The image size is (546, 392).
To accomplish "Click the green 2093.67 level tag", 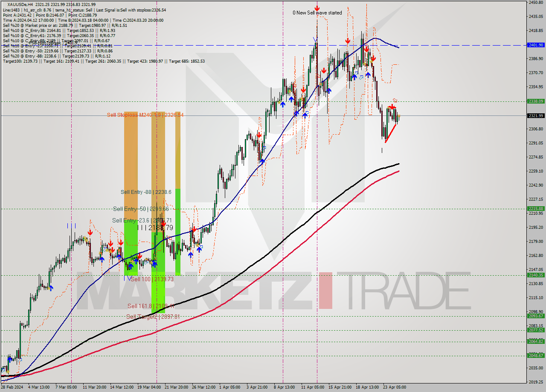I will click(x=536, y=316).
